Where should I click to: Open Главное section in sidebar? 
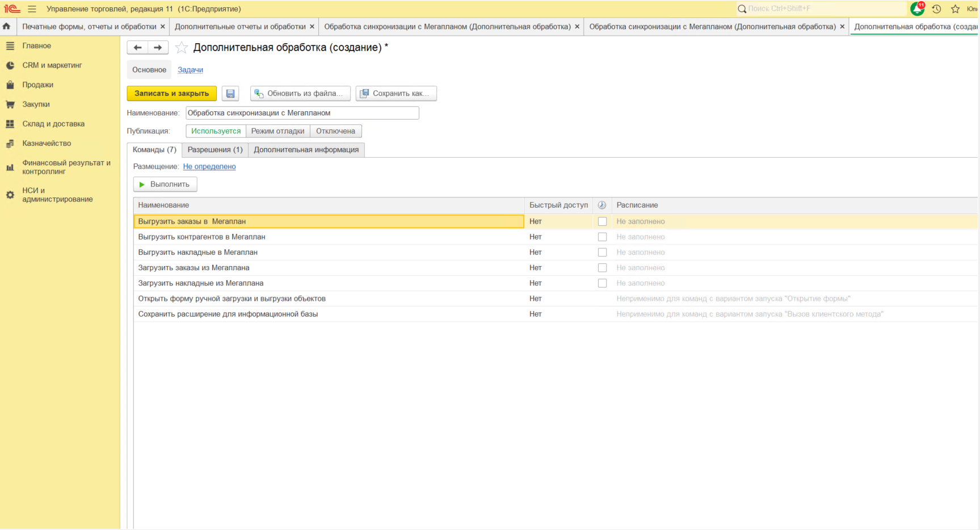click(36, 46)
